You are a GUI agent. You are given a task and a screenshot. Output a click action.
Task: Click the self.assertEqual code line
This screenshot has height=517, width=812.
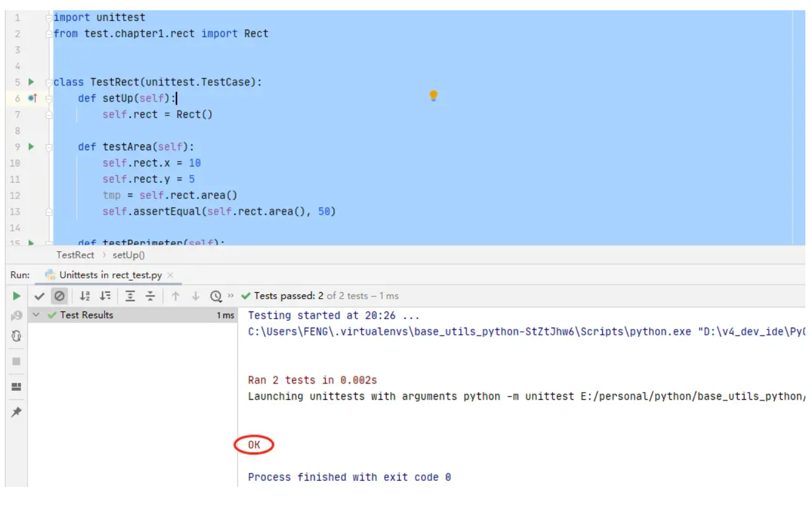coord(219,212)
